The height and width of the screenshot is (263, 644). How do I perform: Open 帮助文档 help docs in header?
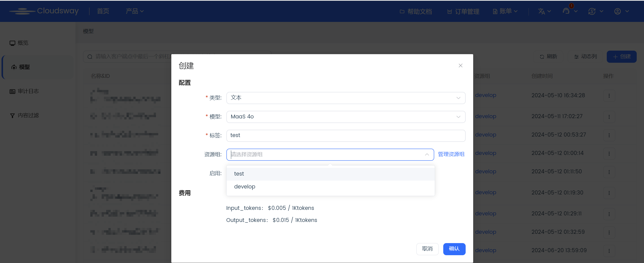[416, 12]
